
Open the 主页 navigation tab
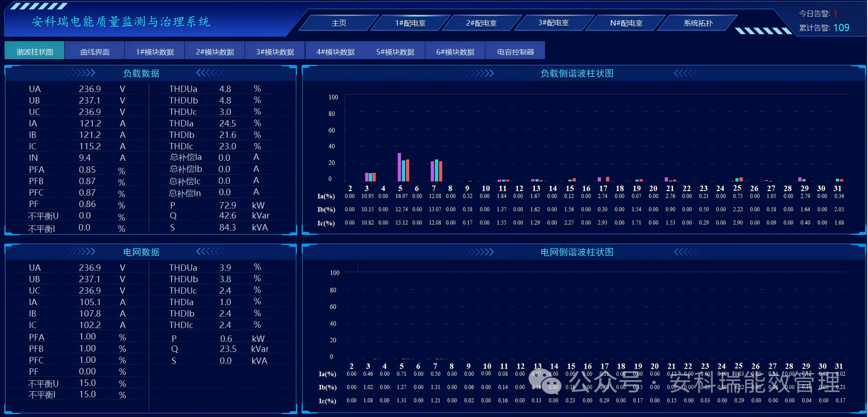pyautogui.click(x=339, y=23)
